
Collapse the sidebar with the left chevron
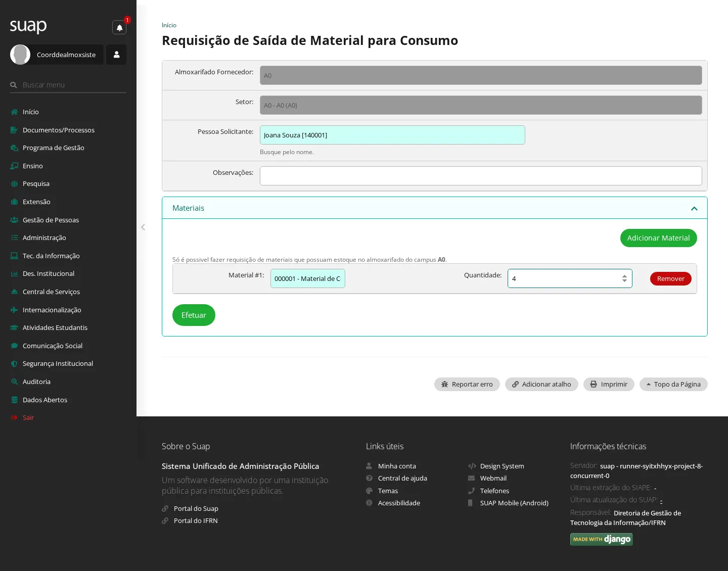click(x=143, y=227)
